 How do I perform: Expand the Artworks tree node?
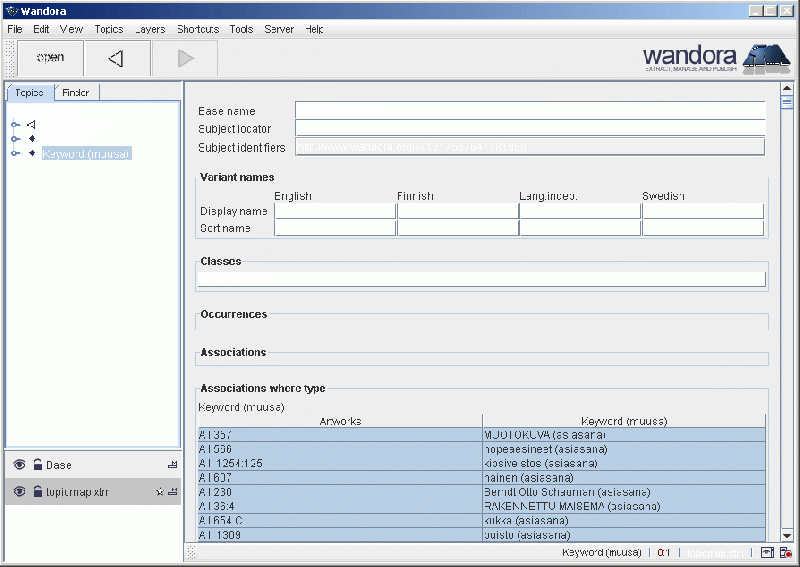tap(15, 139)
